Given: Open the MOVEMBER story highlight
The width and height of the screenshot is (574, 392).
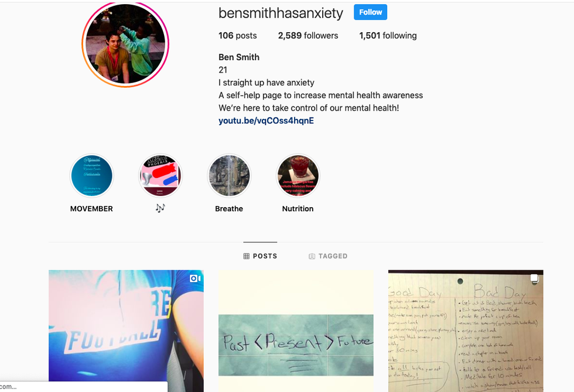Looking at the screenshot, I should coord(91,176).
